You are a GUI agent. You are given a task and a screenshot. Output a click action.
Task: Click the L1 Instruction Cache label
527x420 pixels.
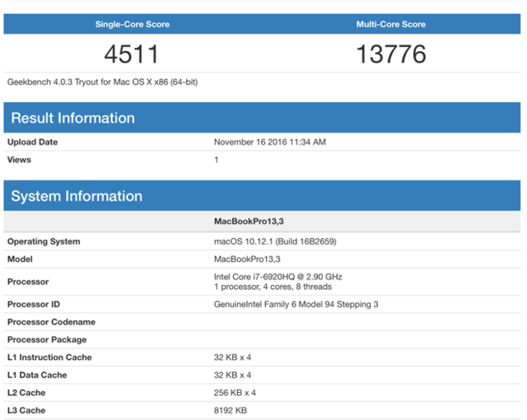pos(49,357)
